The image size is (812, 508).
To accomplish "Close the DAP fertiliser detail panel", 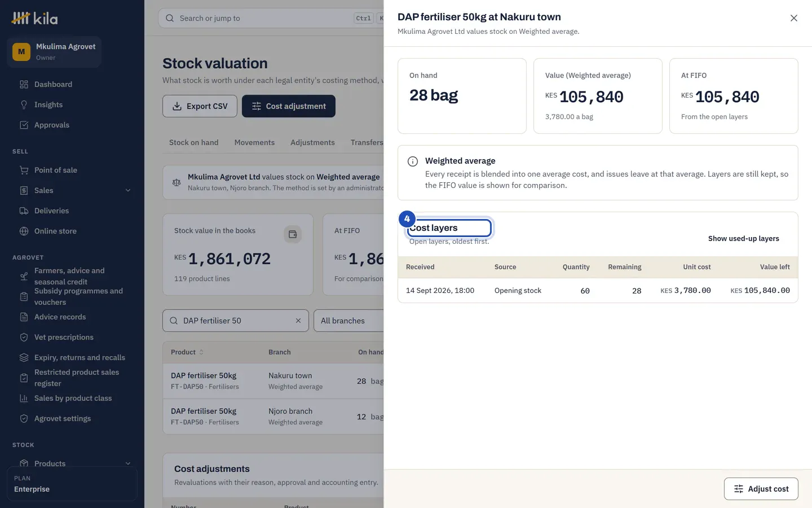I will coord(793,18).
